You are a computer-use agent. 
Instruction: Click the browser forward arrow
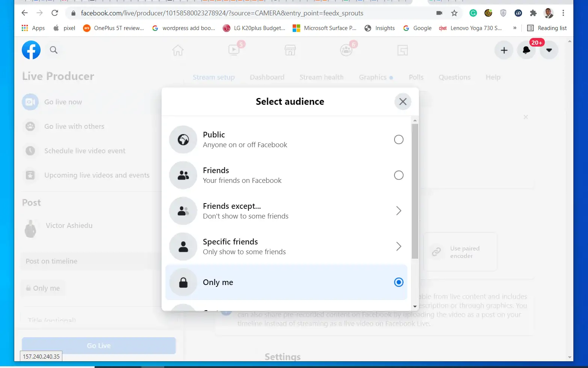40,13
